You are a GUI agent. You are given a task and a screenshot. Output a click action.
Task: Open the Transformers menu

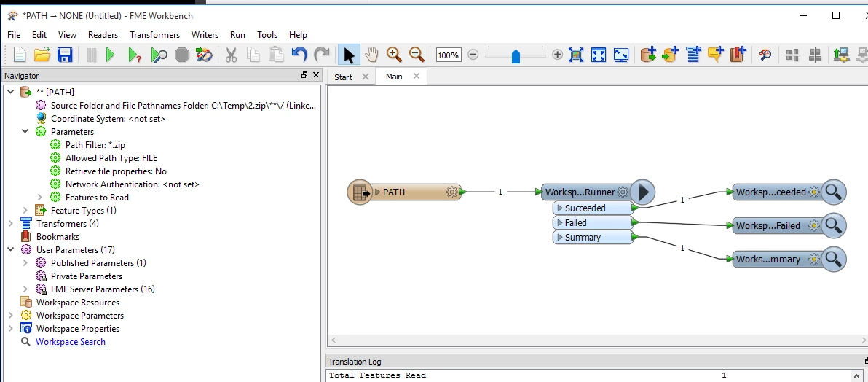click(x=155, y=34)
